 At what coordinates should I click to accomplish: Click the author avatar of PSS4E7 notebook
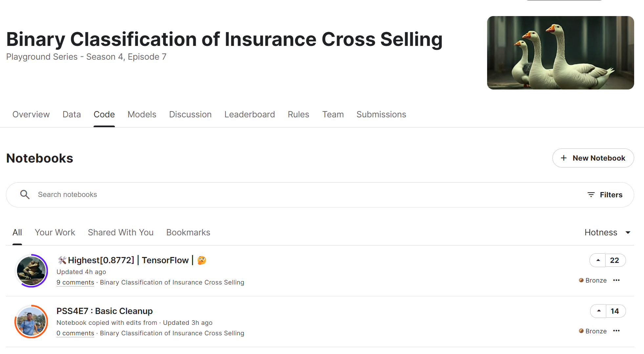pyautogui.click(x=32, y=322)
